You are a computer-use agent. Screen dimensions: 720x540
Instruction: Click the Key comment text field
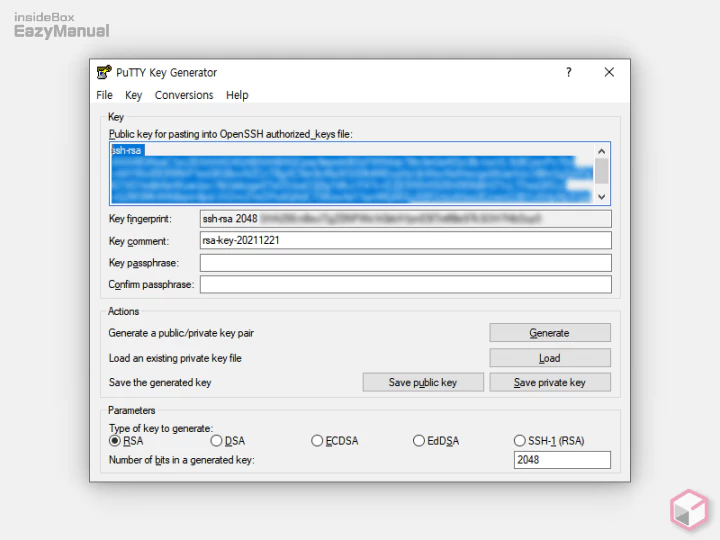tap(405, 240)
